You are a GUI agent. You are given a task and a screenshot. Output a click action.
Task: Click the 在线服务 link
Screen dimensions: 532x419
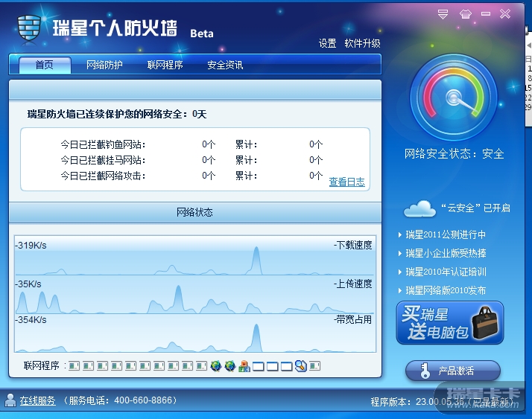[38, 400]
